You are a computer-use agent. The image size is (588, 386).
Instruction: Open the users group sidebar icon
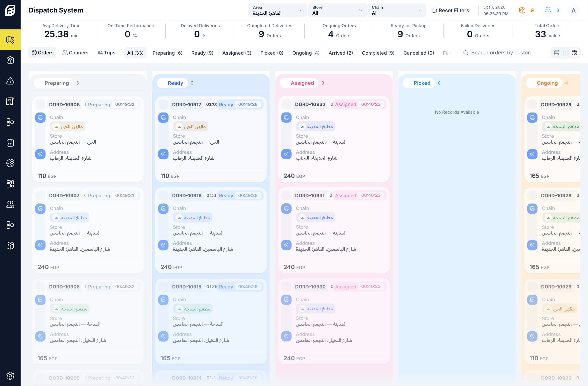tap(10, 204)
